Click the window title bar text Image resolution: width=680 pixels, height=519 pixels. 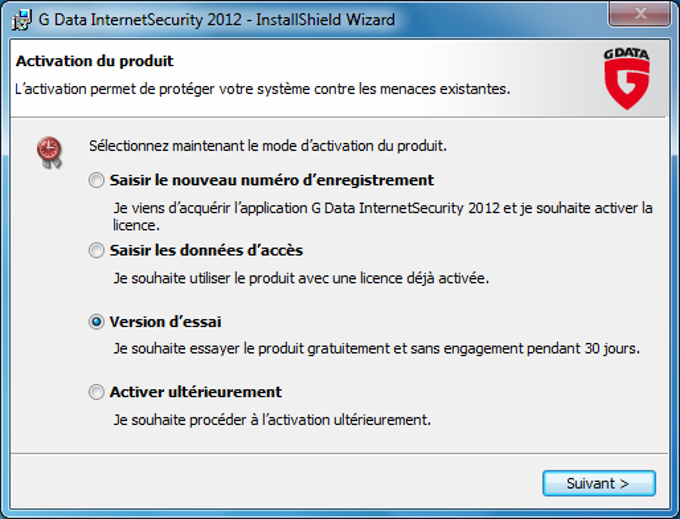(216, 19)
